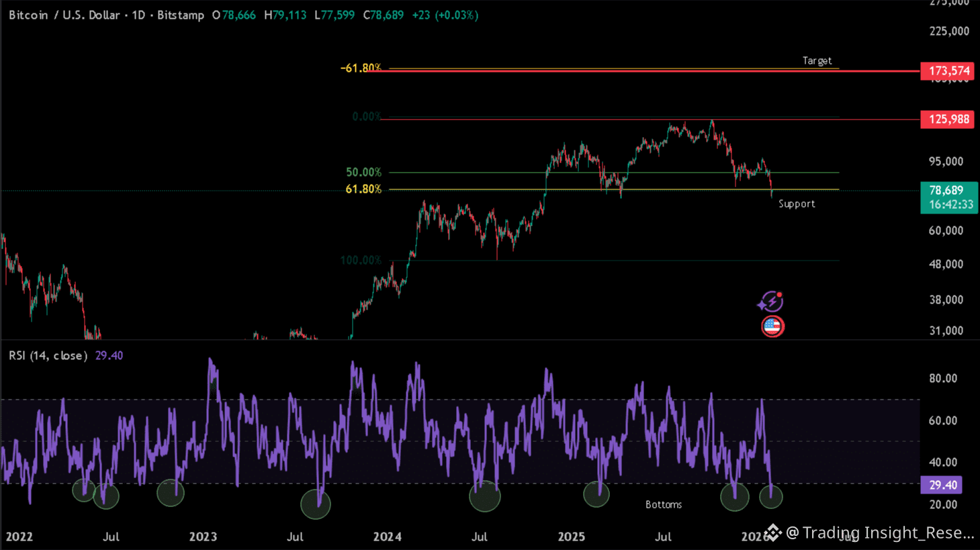The image size is (980, 550).
Task: Click the 2025 label on time axis
Action: click(572, 537)
